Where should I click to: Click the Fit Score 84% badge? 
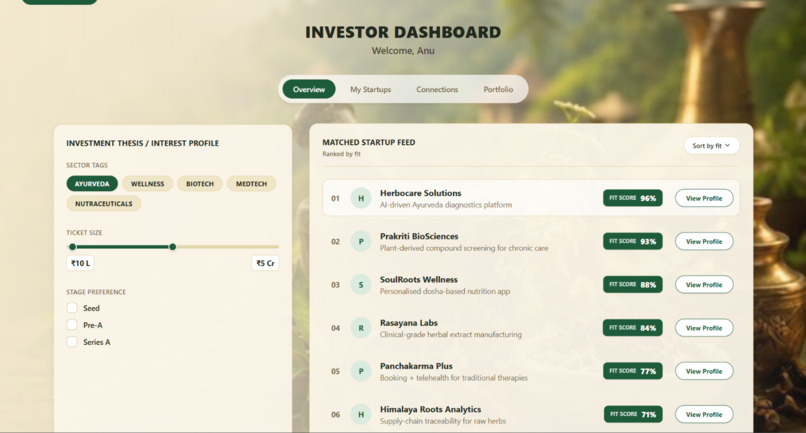coord(633,328)
